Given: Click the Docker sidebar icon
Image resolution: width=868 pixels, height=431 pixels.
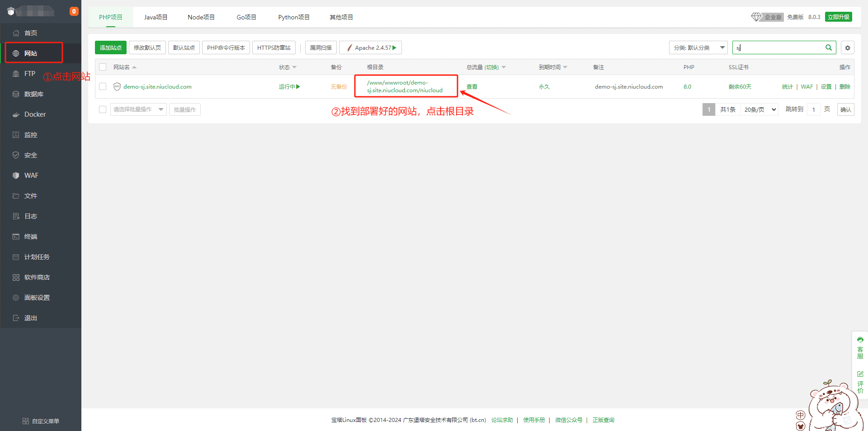Looking at the screenshot, I should tap(16, 114).
